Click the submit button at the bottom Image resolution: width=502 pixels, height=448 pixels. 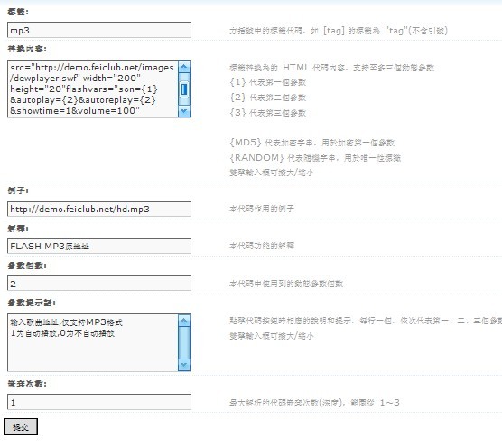[x=21, y=427]
